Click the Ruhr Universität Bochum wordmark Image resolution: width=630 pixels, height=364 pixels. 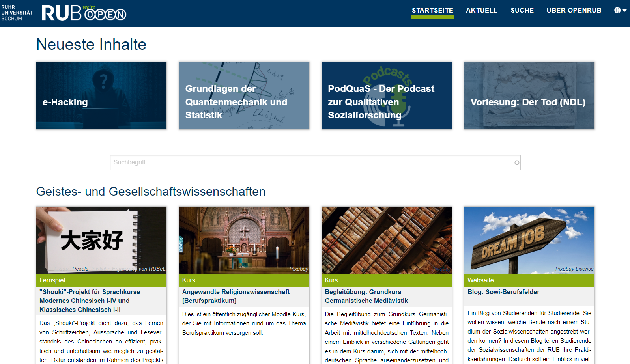(x=17, y=13)
